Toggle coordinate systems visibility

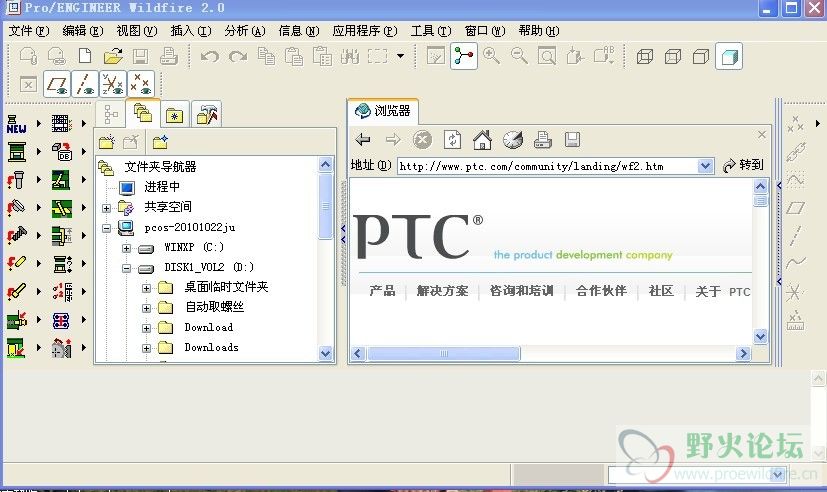pyautogui.click(x=113, y=84)
